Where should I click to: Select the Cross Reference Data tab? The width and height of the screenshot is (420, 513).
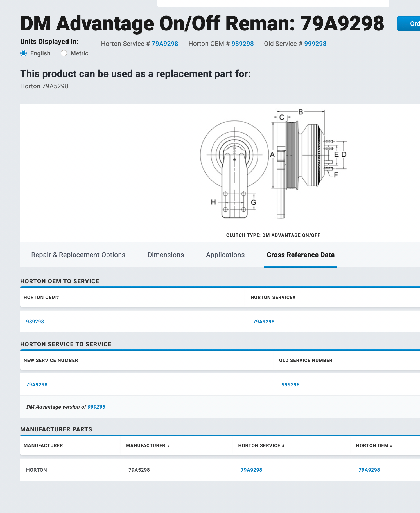pyautogui.click(x=301, y=255)
